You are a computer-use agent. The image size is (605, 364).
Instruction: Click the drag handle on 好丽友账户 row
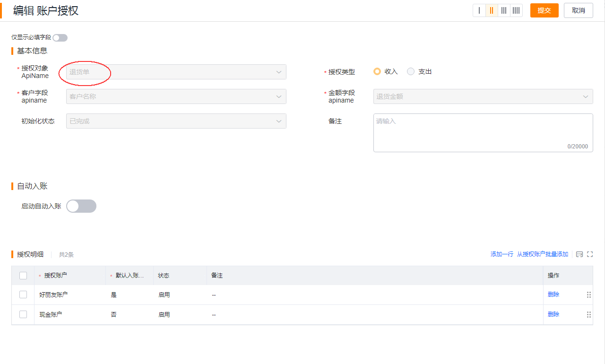click(589, 294)
